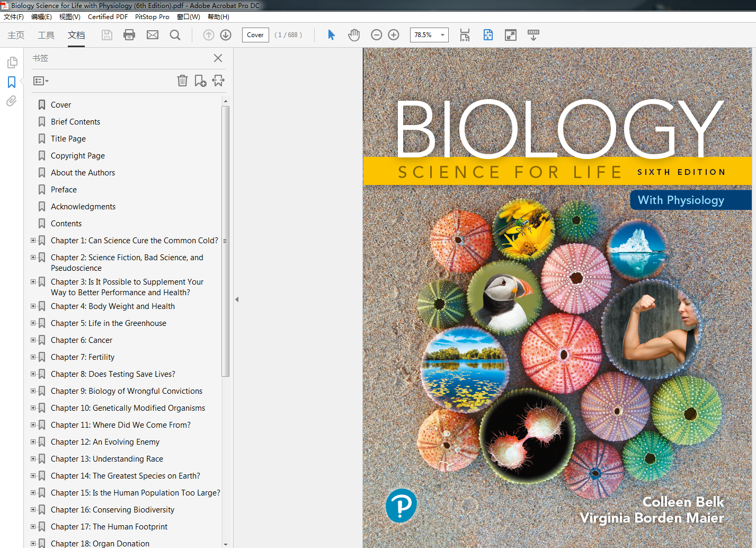
Task: Click the bookmarks scrollbar up arrow
Action: [226, 101]
